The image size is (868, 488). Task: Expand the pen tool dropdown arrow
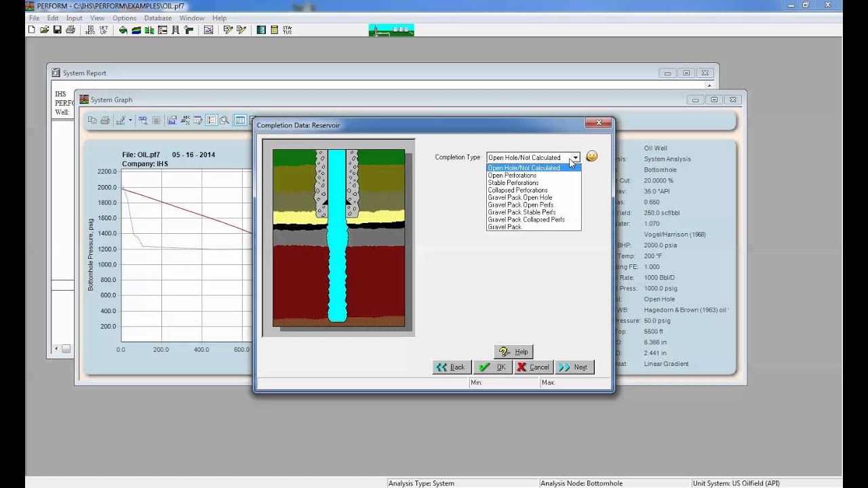click(x=130, y=121)
